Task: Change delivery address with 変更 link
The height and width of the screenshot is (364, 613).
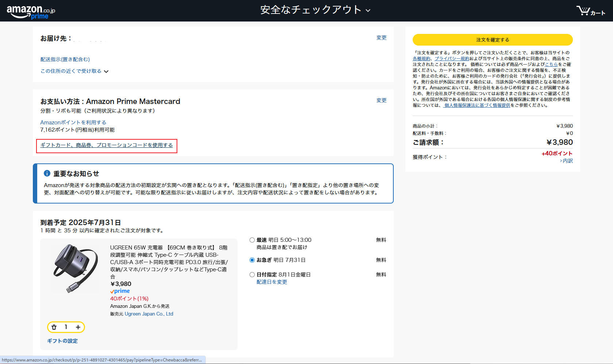Action: pyautogui.click(x=381, y=38)
